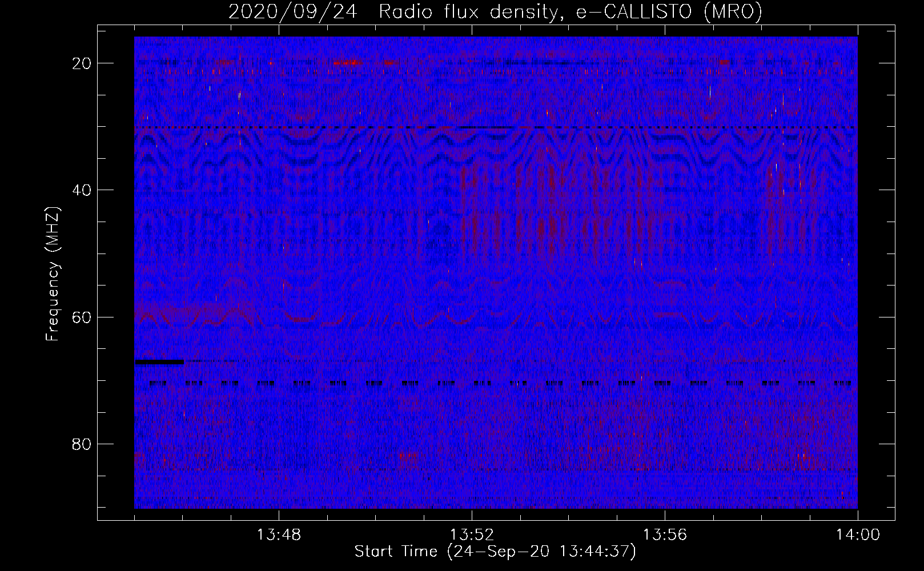This screenshot has width=924, height=571.
Task: Click the frequency label 40
Action: (x=82, y=190)
